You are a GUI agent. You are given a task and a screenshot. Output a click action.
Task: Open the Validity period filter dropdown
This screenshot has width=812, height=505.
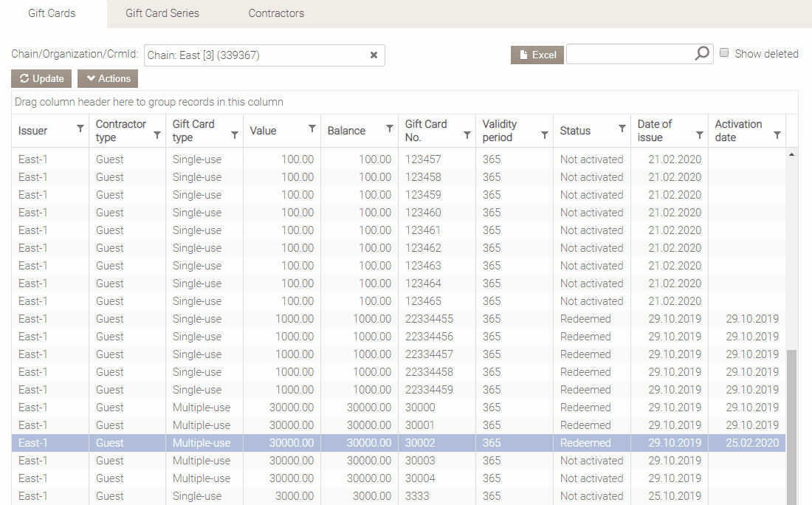pos(545,135)
